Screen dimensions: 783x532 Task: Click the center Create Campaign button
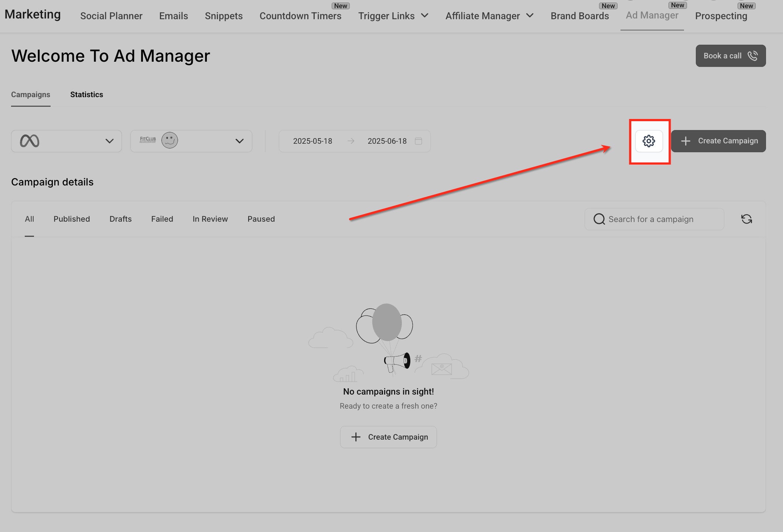(388, 437)
